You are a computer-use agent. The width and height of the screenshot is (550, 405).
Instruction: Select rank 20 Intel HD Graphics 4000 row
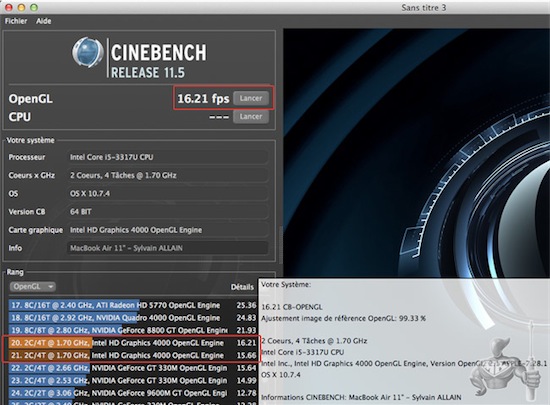pyautogui.click(x=133, y=343)
